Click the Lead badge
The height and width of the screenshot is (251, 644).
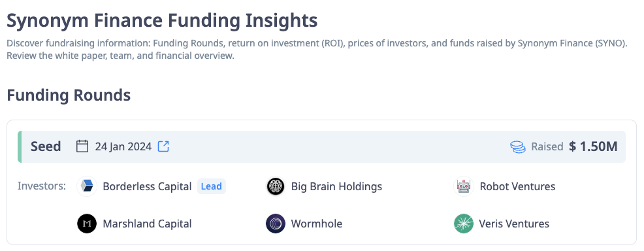pyautogui.click(x=212, y=186)
